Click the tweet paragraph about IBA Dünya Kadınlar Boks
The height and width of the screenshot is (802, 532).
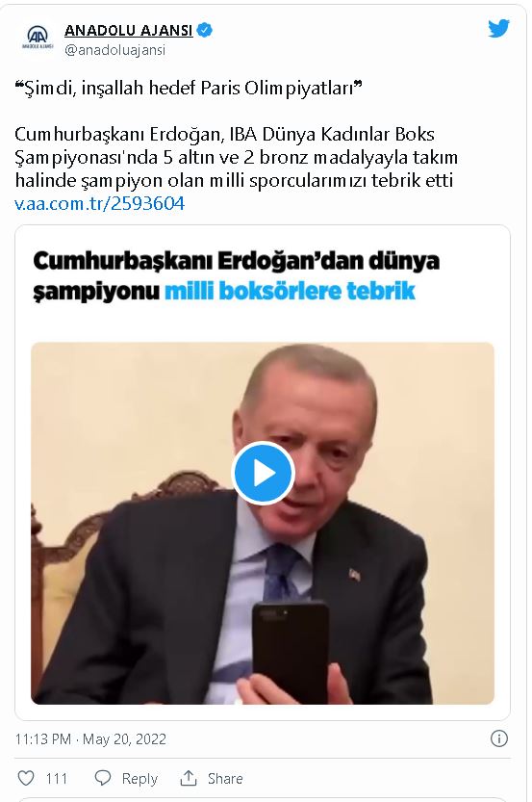click(236, 157)
